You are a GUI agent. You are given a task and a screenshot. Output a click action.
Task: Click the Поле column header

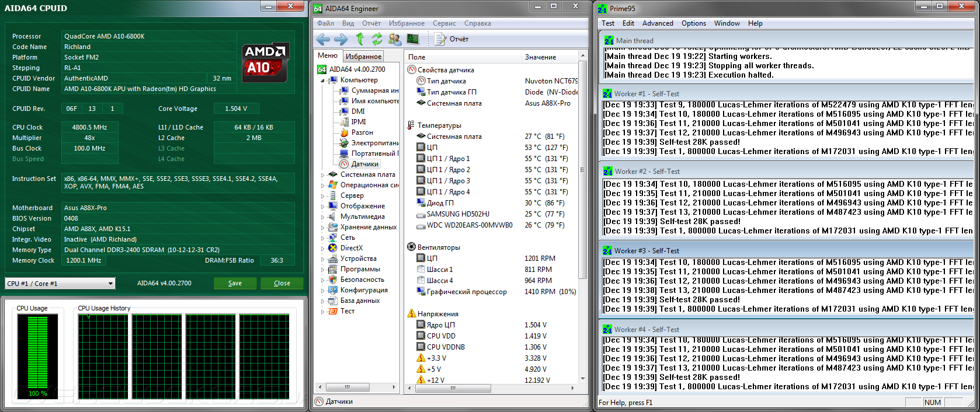point(463,57)
